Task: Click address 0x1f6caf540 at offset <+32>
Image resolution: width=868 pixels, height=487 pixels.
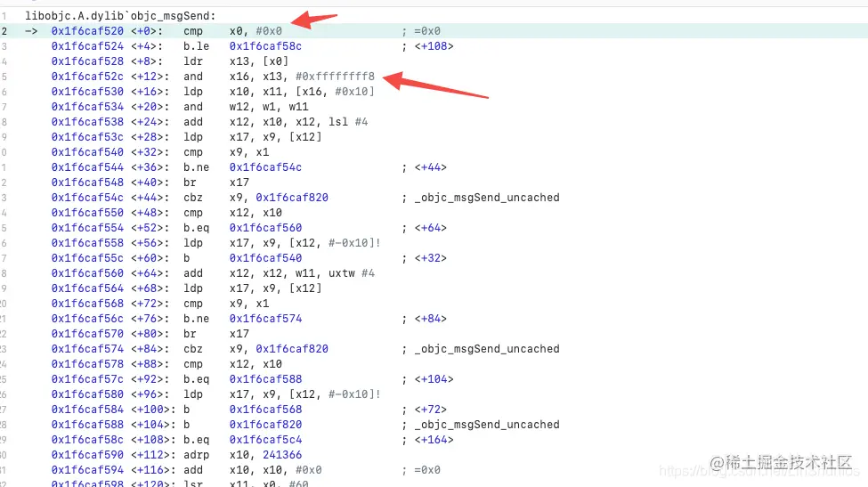Action: pyautogui.click(x=87, y=151)
